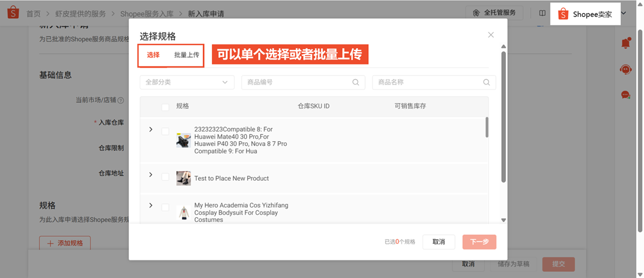Click the dialog scrollbar up arrow

[504, 46]
